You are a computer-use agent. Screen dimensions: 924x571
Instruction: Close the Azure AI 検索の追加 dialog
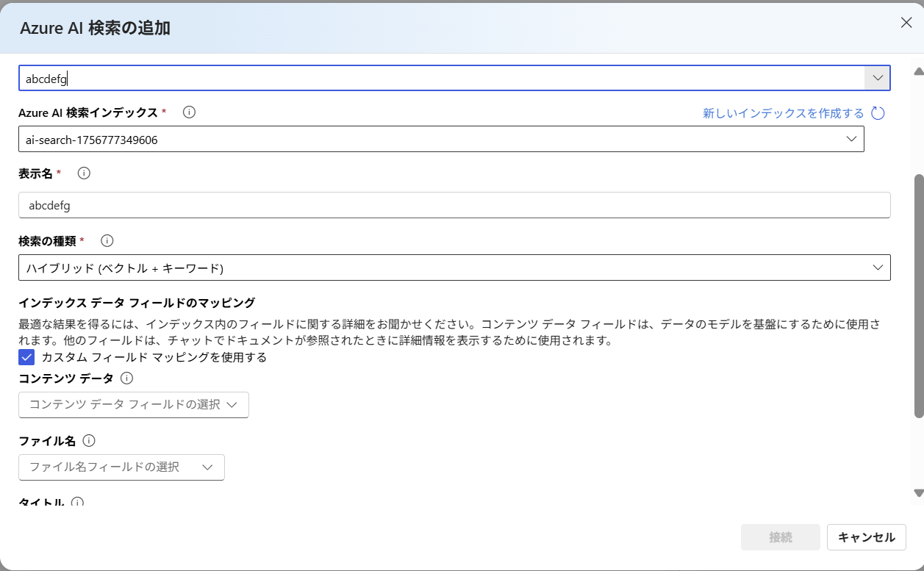(906, 22)
